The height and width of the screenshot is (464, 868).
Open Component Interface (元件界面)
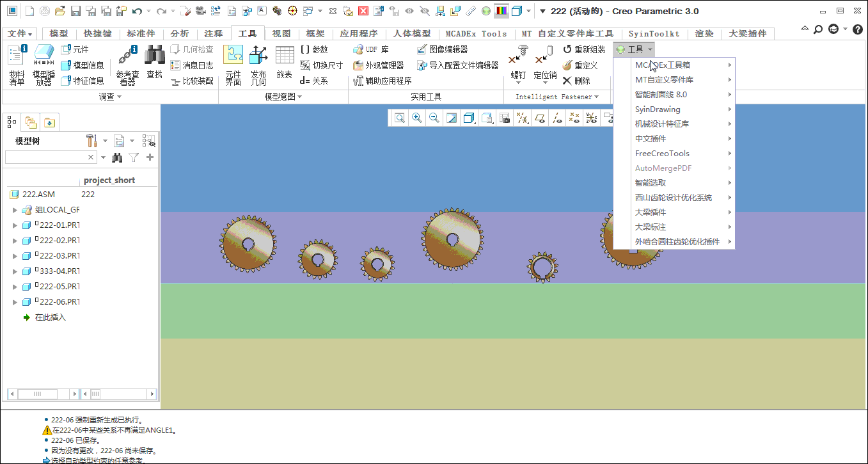233,65
